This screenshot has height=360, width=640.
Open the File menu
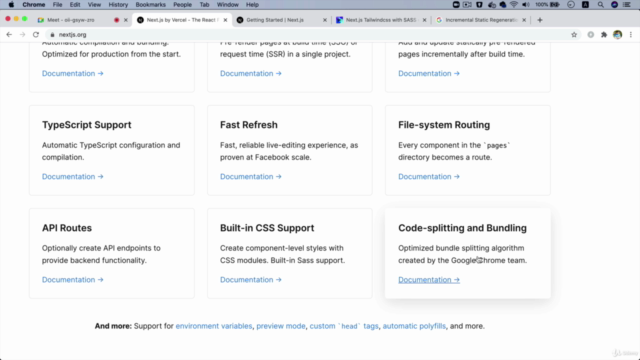[57, 4]
